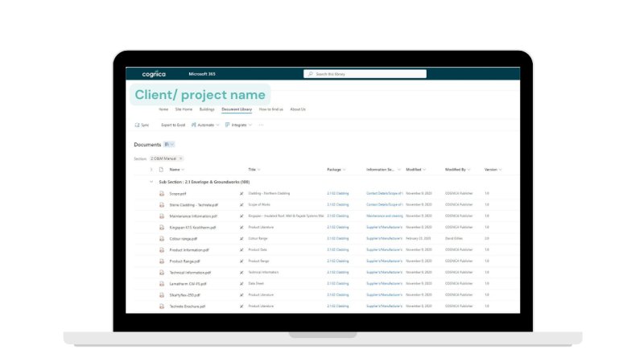Click the Export to Excel button
The height and width of the screenshot is (362, 644).
click(x=173, y=125)
